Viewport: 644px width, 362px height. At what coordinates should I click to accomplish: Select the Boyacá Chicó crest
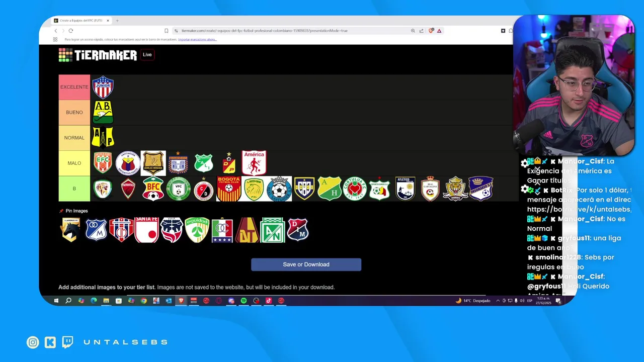[178, 163]
